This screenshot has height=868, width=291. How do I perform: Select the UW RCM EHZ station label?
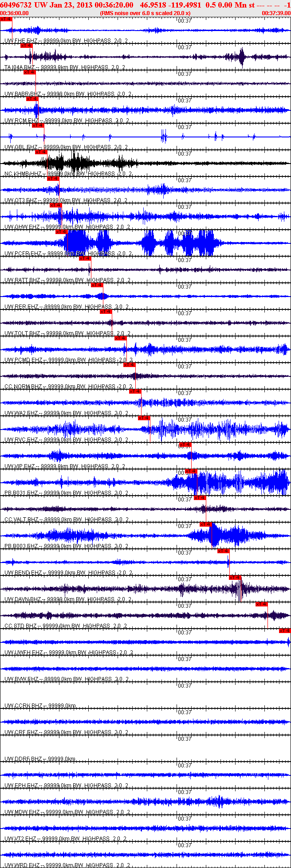(22, 121)
